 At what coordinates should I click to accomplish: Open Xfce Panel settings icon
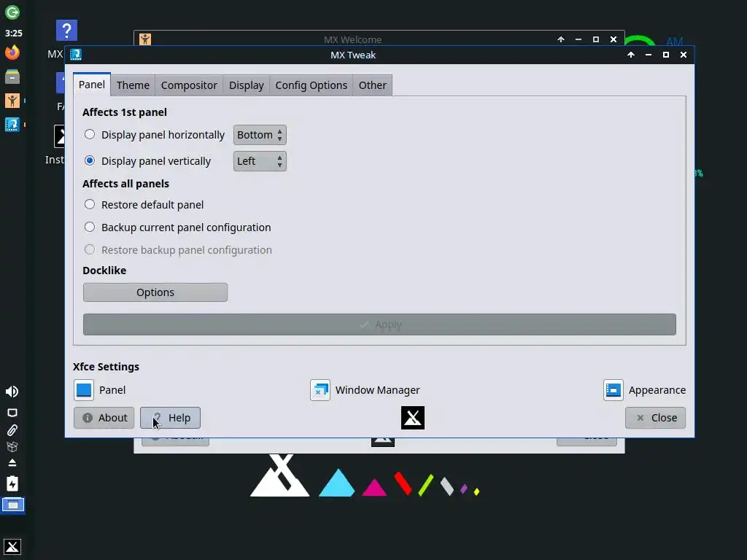pos(84,390)
